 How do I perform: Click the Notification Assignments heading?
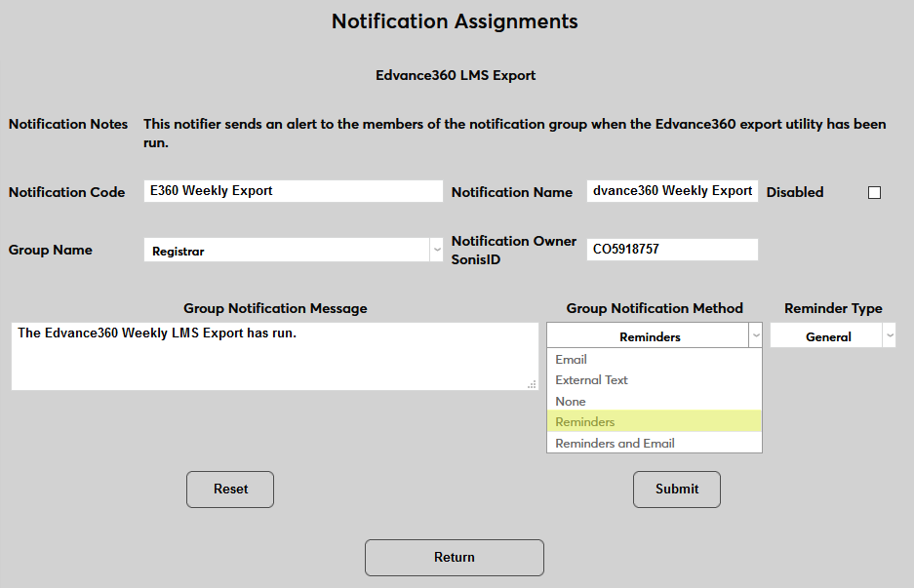[455, 21]
